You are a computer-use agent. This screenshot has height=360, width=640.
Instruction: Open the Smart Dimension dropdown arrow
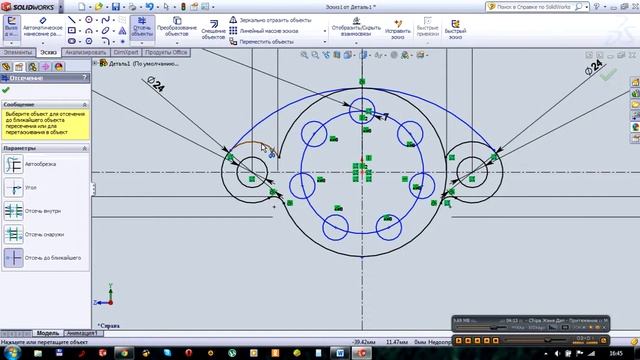point(42,42)
